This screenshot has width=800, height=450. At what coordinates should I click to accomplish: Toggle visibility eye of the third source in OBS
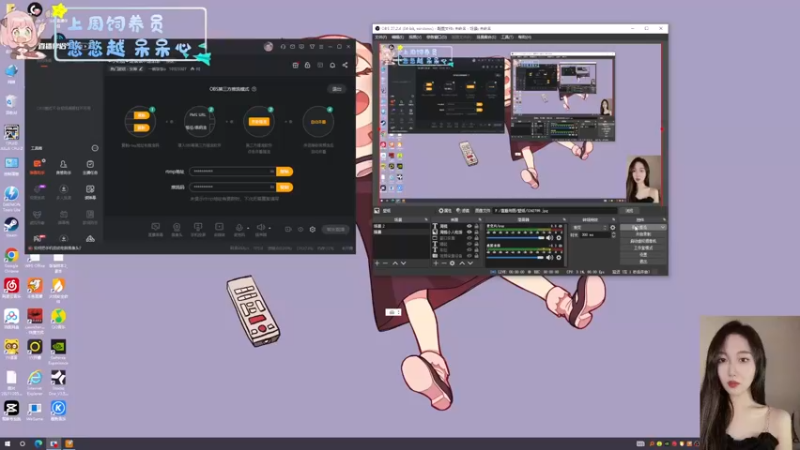(469, 238)
